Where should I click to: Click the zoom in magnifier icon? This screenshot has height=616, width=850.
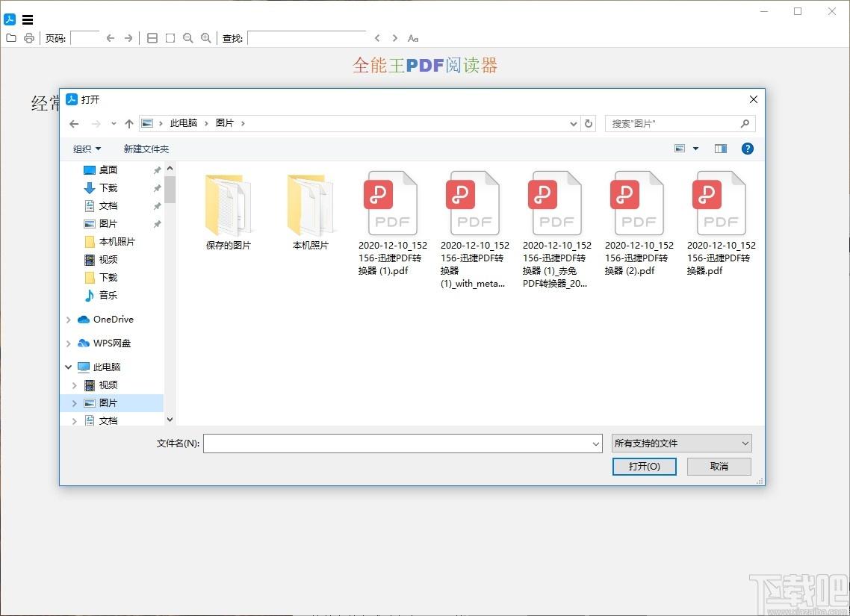point(206,38)
